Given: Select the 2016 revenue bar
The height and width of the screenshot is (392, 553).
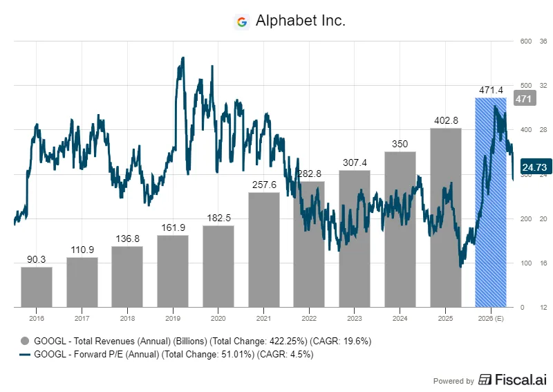Looking at the screenshot, I should [36, 287].
